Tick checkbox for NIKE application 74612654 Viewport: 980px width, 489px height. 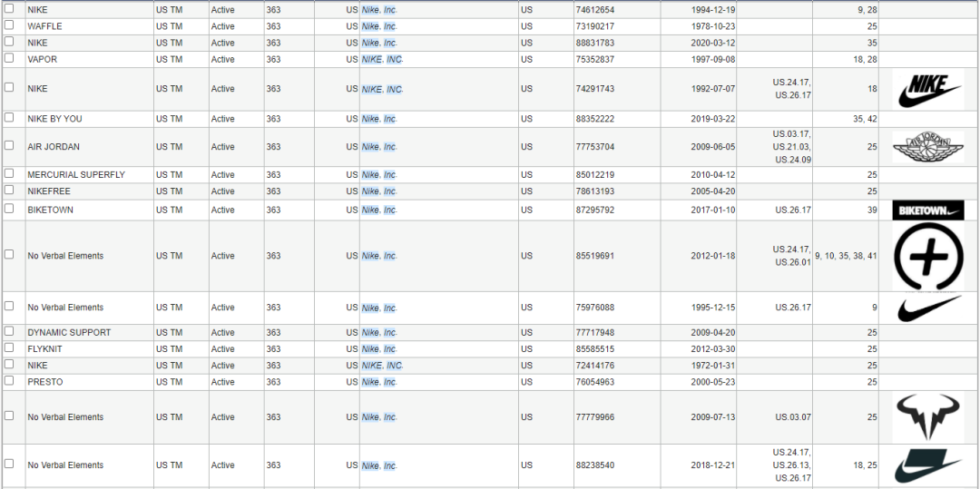coord(9,9)
